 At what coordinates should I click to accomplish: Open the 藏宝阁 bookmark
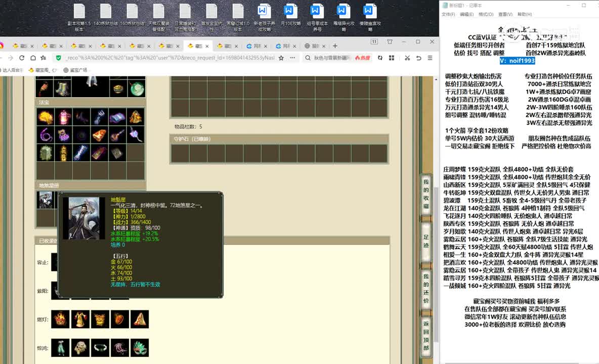42,70
